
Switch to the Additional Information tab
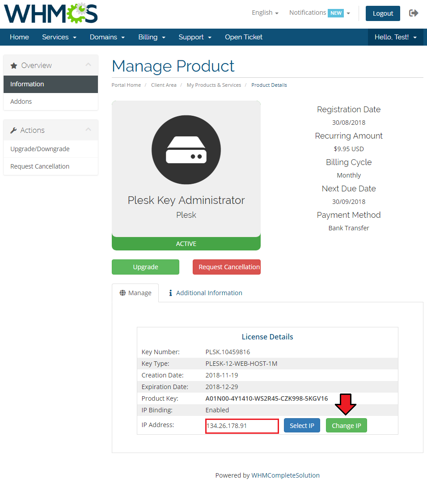(205, 293)
